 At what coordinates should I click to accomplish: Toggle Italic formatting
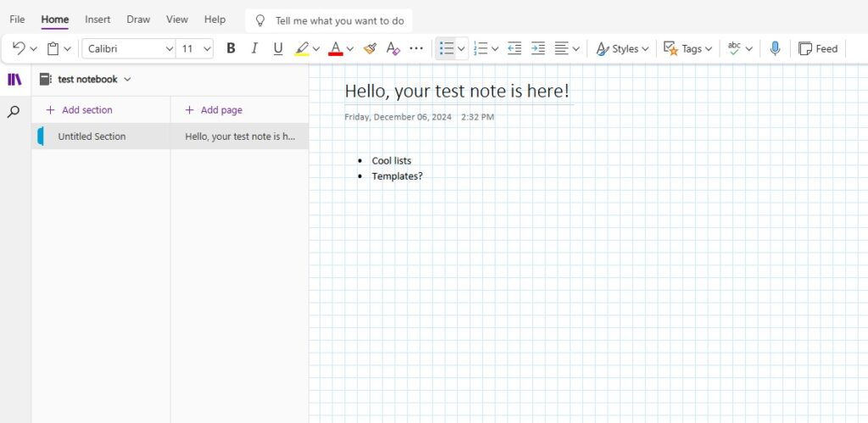tap(254, 48)
